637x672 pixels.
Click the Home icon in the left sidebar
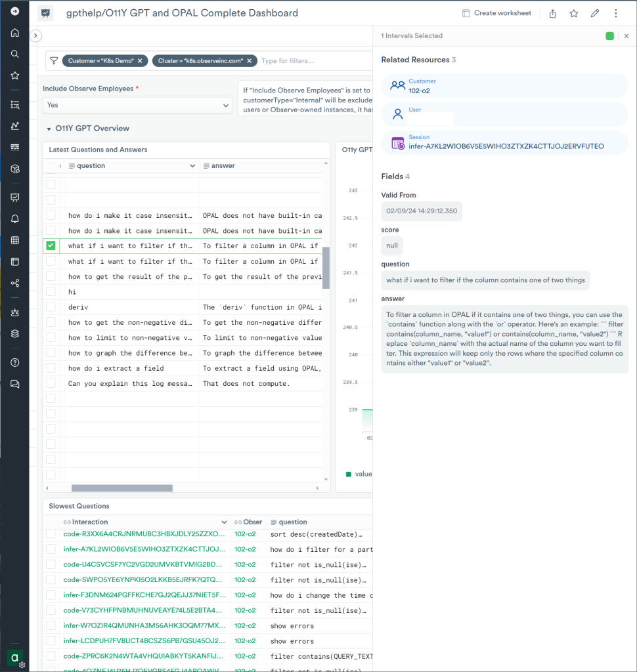15,33
